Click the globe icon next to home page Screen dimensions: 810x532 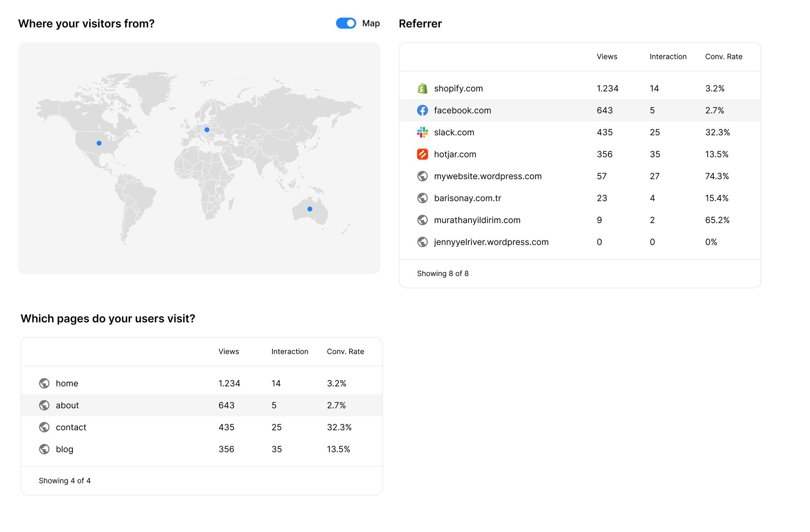(x=44, y=383)
